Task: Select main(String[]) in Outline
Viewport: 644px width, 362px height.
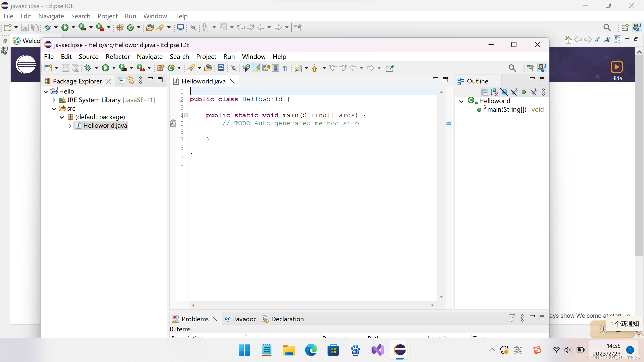Action: click(506, 110)
